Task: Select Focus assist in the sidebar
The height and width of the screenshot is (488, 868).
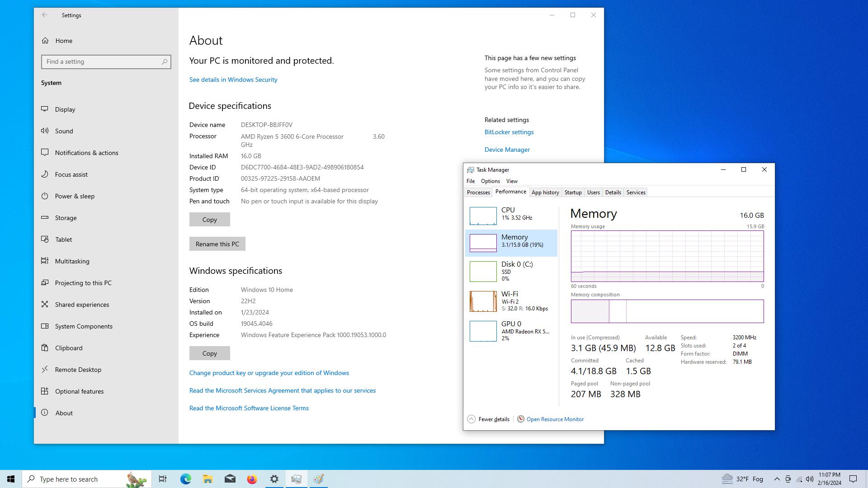Action: click(x=106, y=174)
